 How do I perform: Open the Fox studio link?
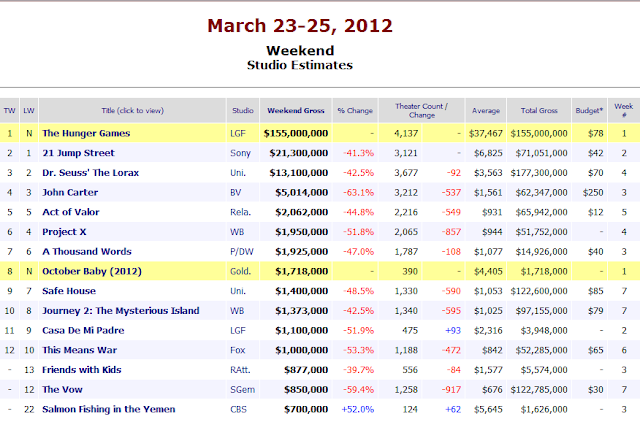[x=238, y=350]
